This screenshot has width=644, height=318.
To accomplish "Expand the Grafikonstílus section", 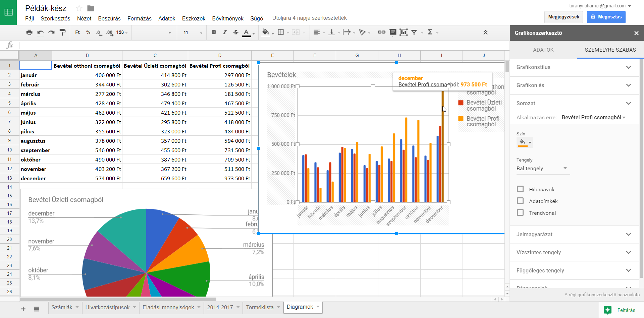I will click(x=574, y=67).
